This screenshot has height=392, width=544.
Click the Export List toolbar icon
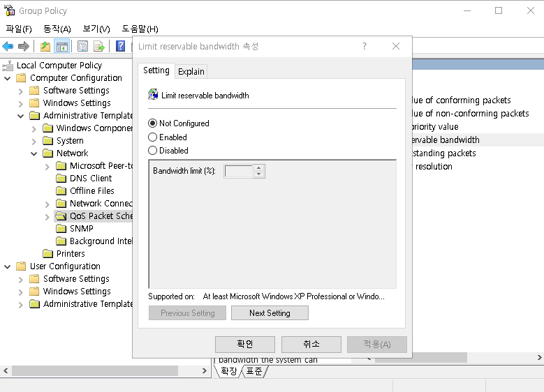click(99, 47)
